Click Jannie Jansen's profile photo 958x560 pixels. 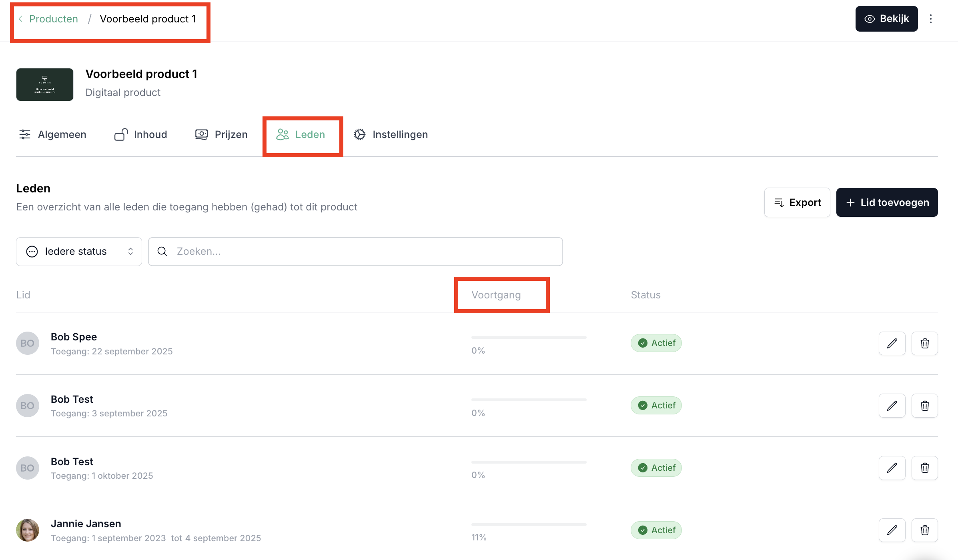(x=28, y=530)
